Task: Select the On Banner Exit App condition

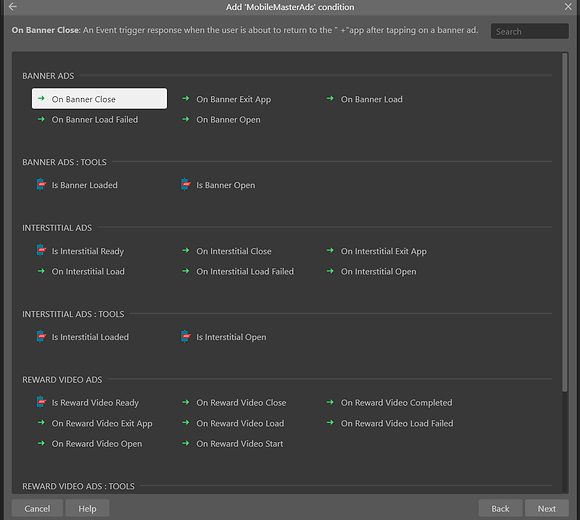Action: click(x=233, y=99)
